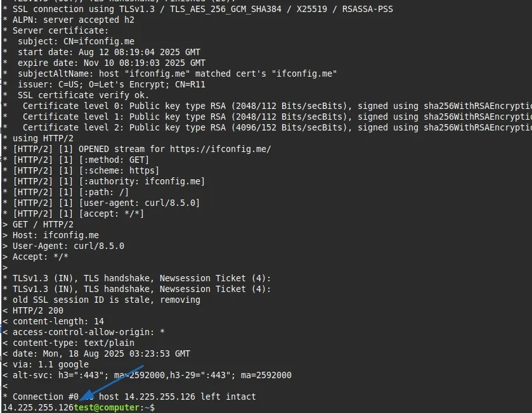Viewport: 532px width, 413px height.
Task: Click the "User-Agent: curl/8.5.0" request header
Action: tap(68, 246)
